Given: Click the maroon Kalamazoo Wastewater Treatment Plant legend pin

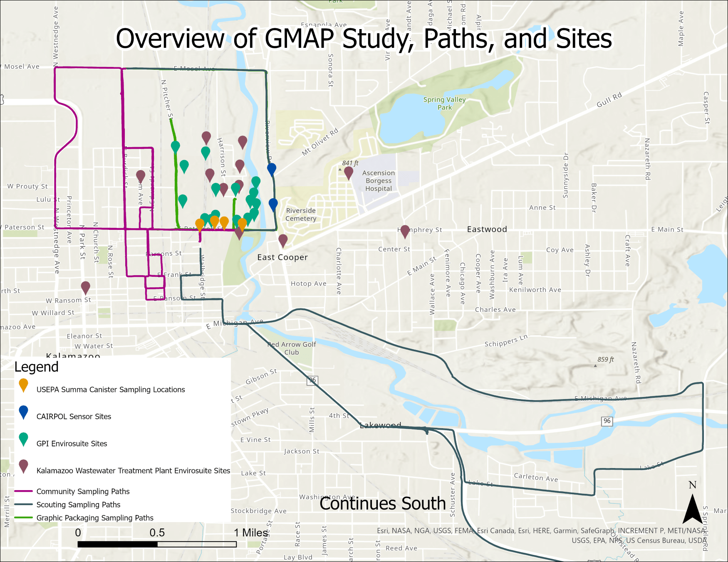Looking at the screenshot, I should (x=23, y=467).
